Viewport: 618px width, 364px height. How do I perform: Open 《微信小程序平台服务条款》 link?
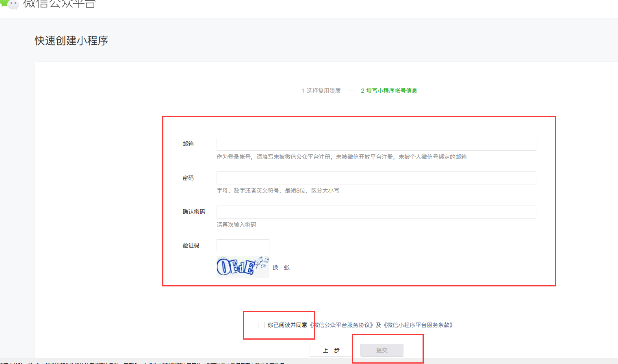[418, 325]
